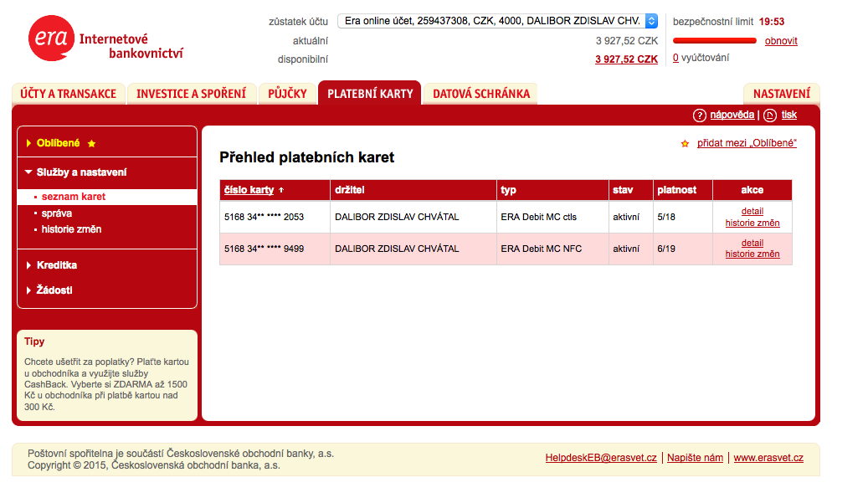The height and width of the screenshot is (498, 868).
Task: Select the Platební karty tab
Action: click(x=370, y=93)
